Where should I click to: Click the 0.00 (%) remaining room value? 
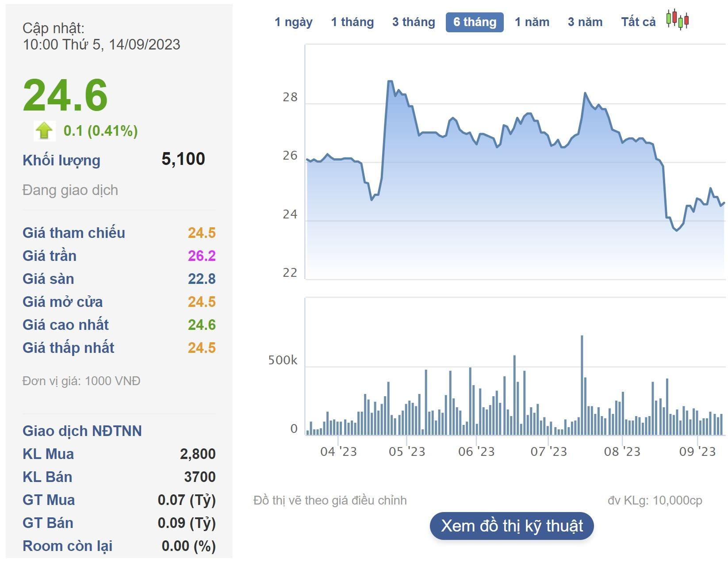[189, 546]
